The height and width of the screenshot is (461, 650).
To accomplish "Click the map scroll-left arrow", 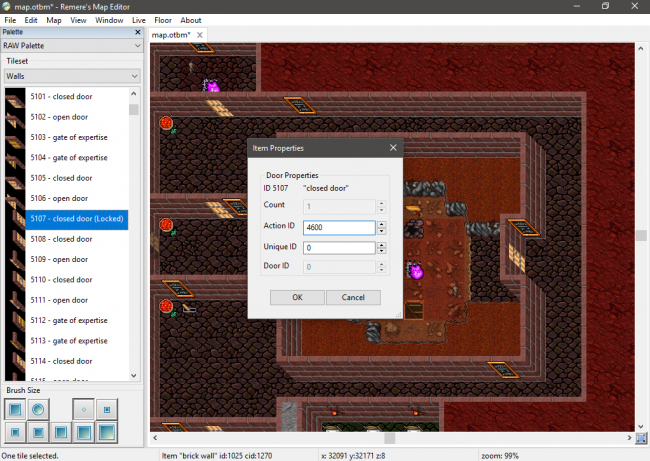I will tap(155, 438).
